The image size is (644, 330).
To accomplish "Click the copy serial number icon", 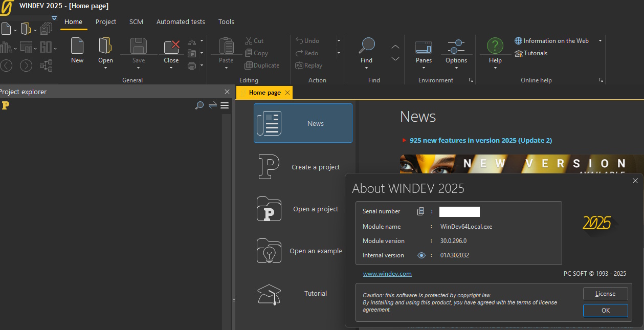I will pos(421,211).
